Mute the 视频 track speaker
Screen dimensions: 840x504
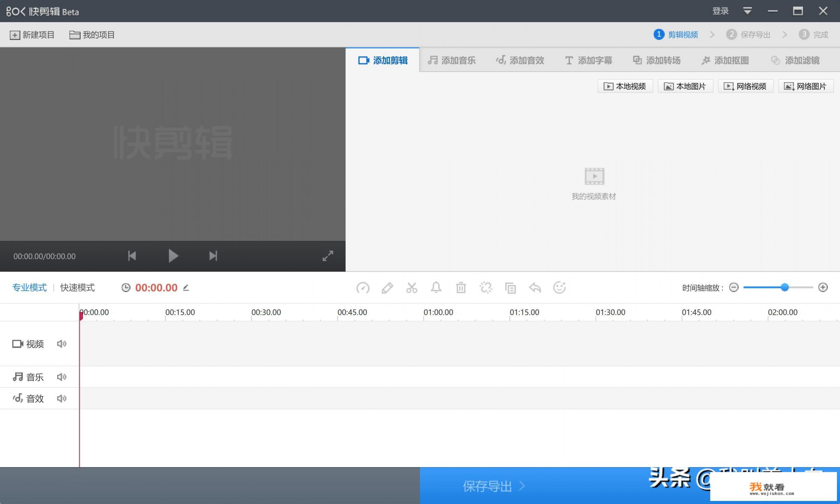click(x=62, y=344)
